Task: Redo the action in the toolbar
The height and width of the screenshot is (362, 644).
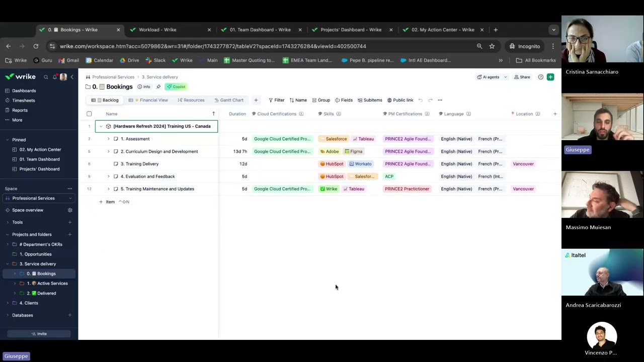Action: [430, 100]
